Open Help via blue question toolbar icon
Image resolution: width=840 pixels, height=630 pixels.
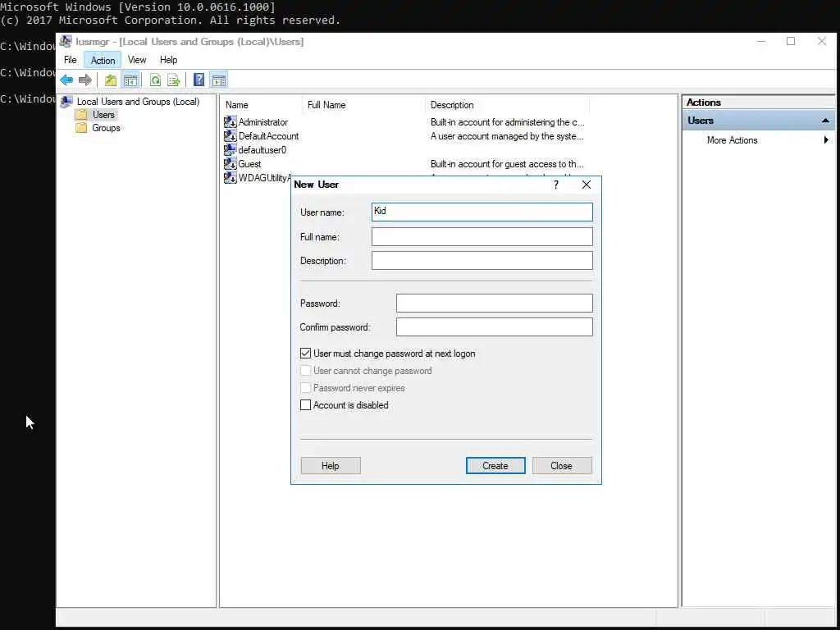point(199,80)
